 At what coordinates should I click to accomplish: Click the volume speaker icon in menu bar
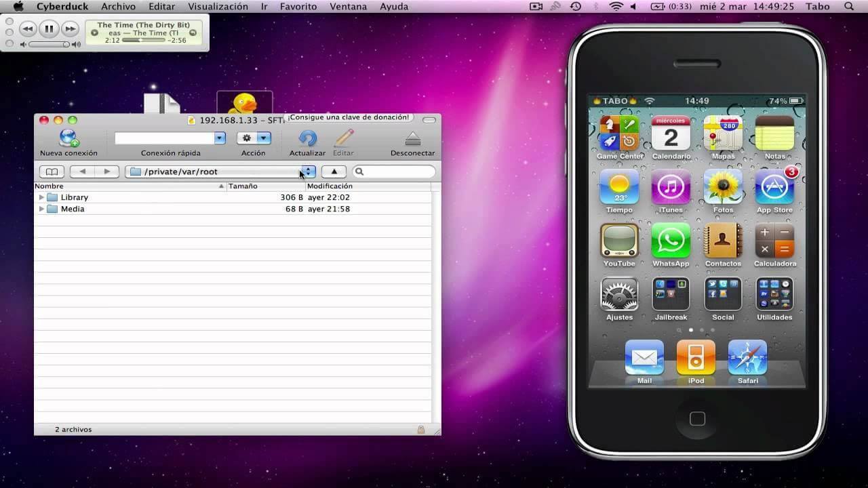click(x=633, y=6)
